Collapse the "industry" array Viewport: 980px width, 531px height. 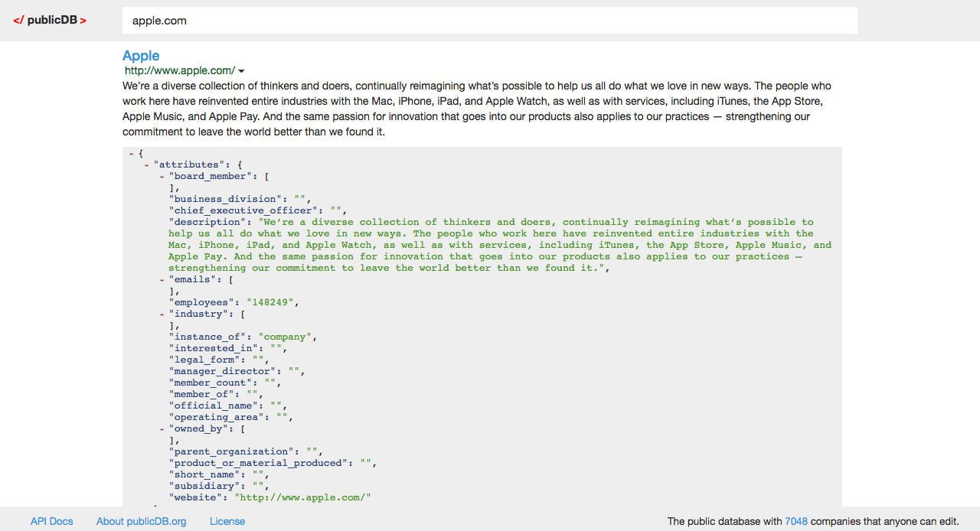pyautogui.click(x=162, y=314)
